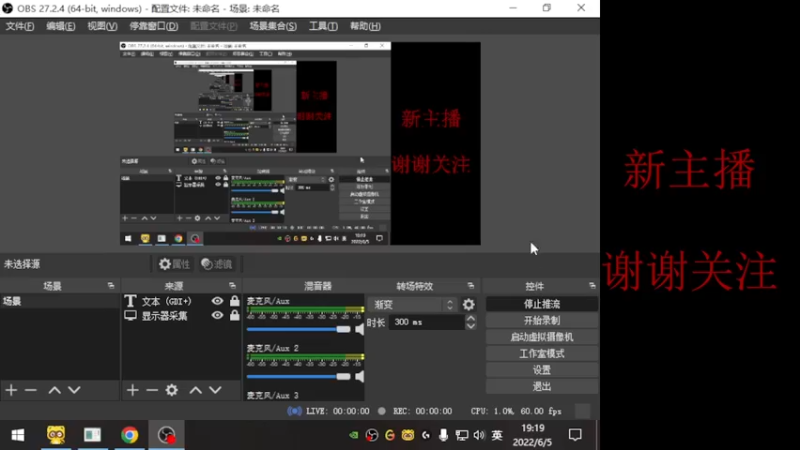Click the network icon in system tray
This screenshot has height=450, width=800.
point(461,435)
